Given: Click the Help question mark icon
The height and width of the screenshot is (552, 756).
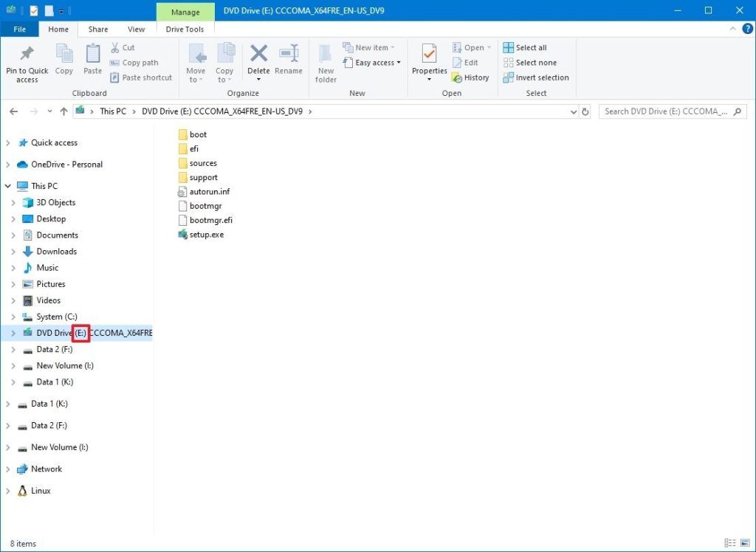Looking at the screenshot, I should pyautogui.click(x=747, y=29).
